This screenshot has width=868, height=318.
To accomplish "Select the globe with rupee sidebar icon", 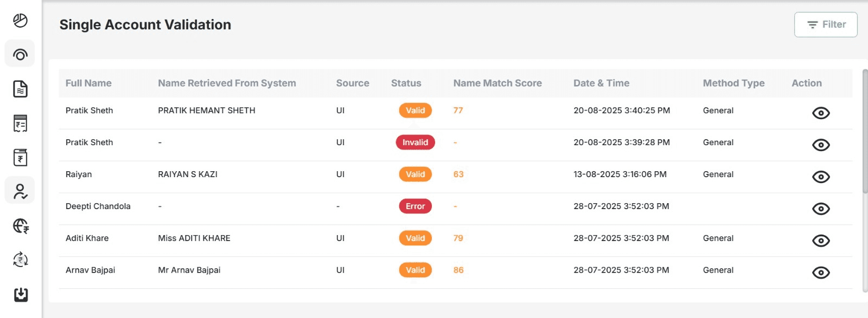I will [21, 226].
